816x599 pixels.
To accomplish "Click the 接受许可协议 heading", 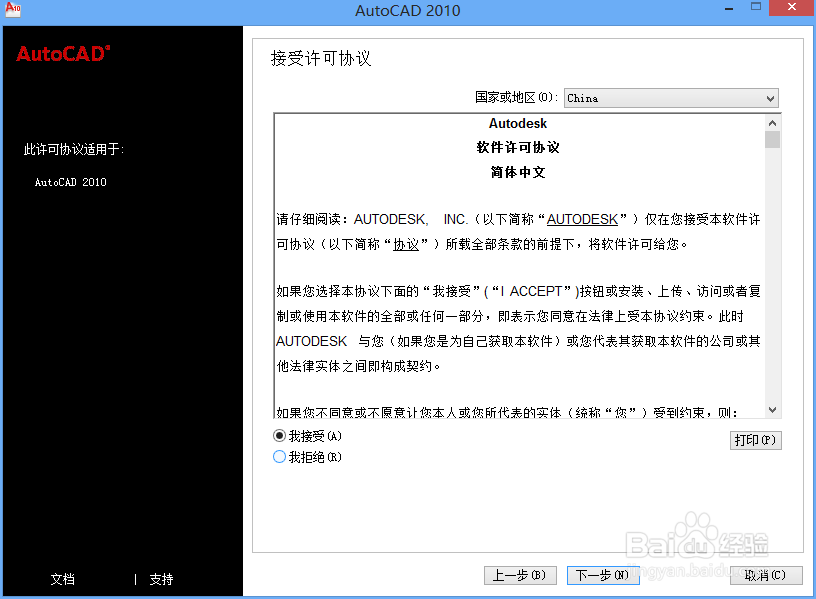I will (321, 58).
